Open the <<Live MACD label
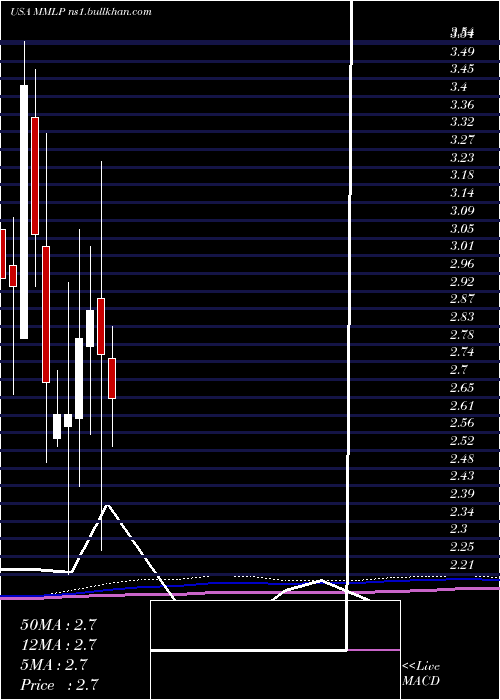500x700 pixels. 421,674
